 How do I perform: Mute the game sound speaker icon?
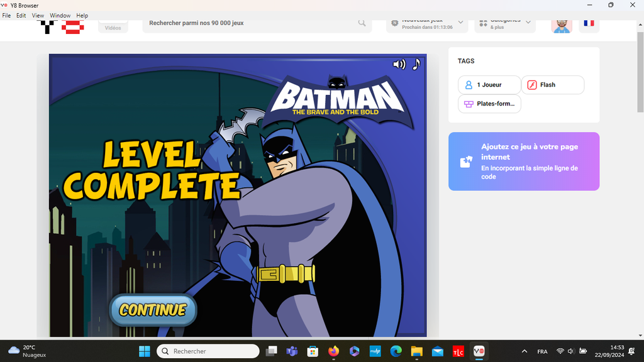pyautogui.click(x=399, y=64)
